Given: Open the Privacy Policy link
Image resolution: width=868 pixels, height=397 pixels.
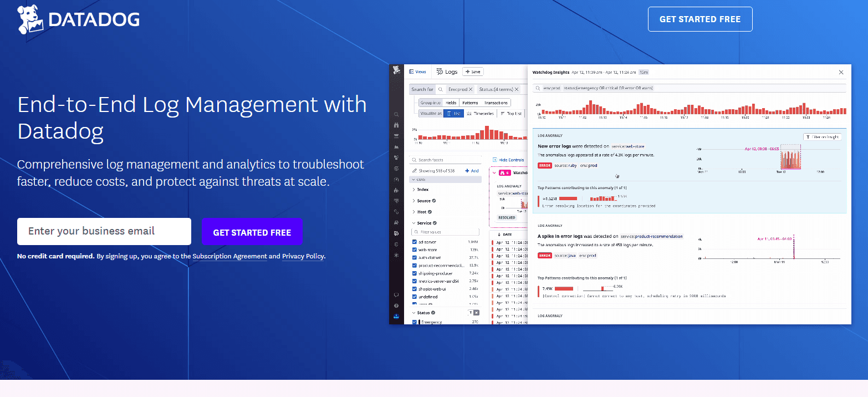Looking at the screenshot, I should click(x=303, y=256).
